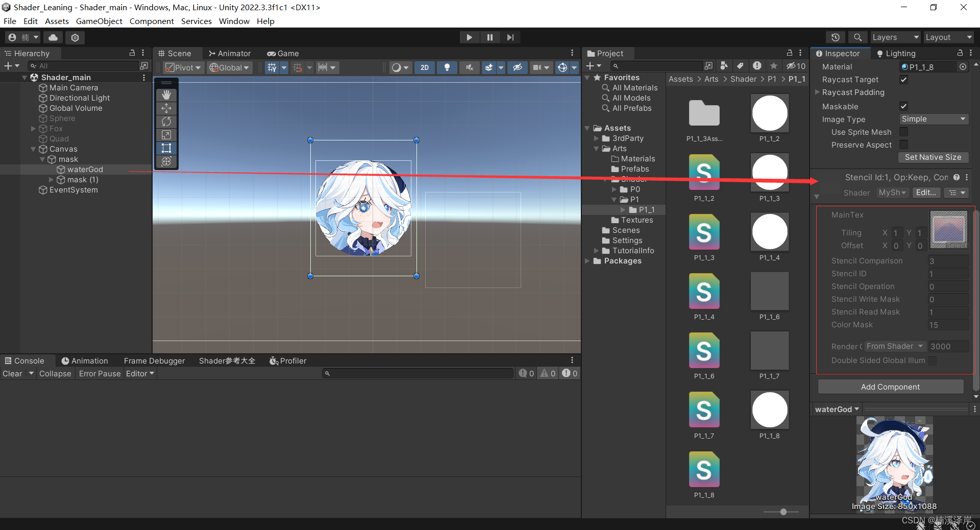Open the Undo History icon
Image resolution: width=980 pixels, height=530 pixels.
(836, 37)
